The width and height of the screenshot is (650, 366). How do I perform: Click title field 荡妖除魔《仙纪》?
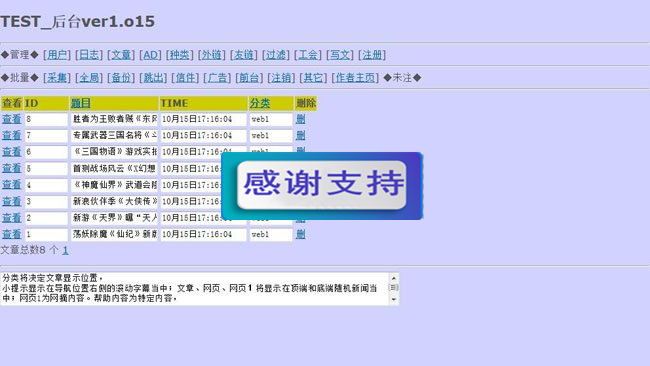click(114, 235)
